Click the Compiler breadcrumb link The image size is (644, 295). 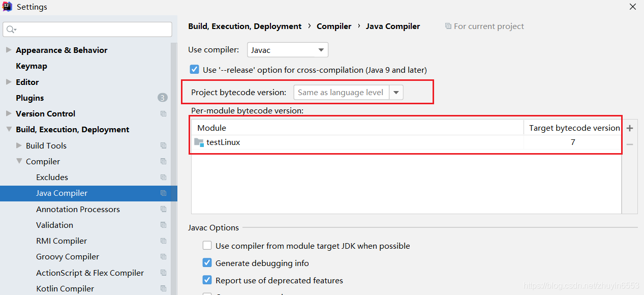[x=334, y=26]
